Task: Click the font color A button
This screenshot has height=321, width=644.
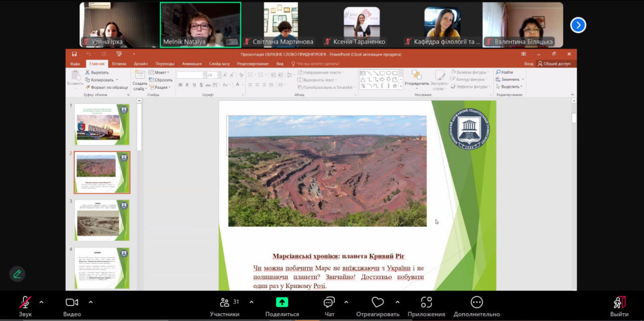Action: (237, 85)
